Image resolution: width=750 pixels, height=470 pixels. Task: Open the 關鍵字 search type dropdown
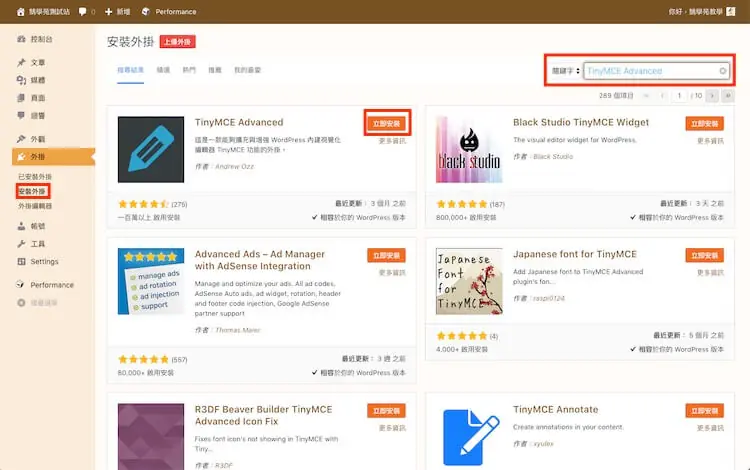click(x=565, y=71)
